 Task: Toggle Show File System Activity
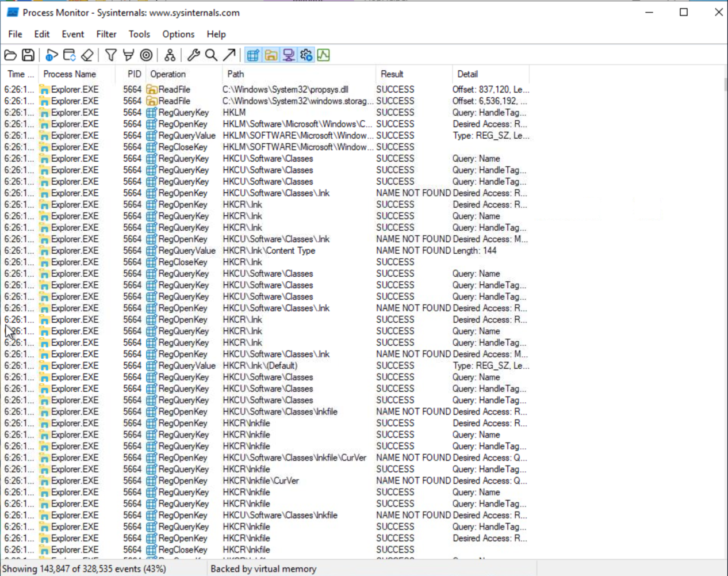click(271, 55)
